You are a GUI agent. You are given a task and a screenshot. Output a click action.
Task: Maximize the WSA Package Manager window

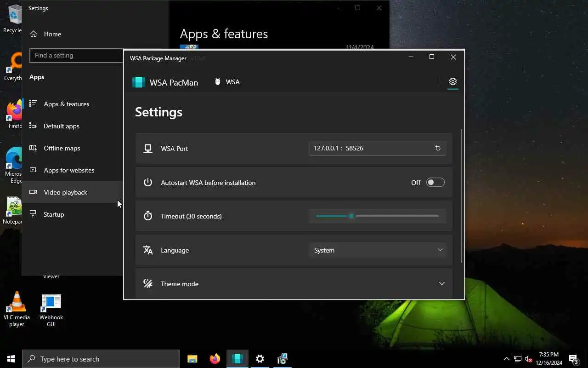coord(432,57)
